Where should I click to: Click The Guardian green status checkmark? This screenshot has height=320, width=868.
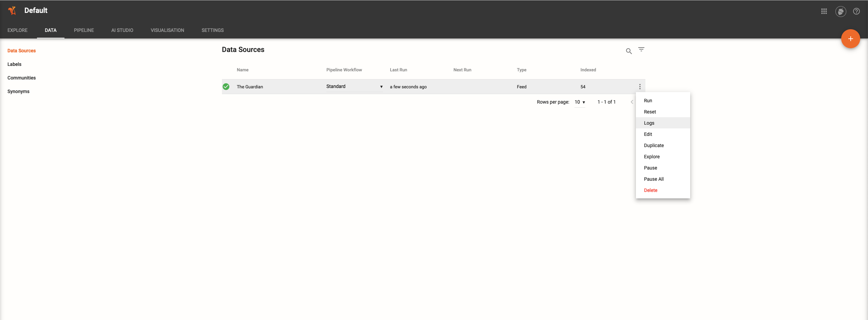[226, 87]
